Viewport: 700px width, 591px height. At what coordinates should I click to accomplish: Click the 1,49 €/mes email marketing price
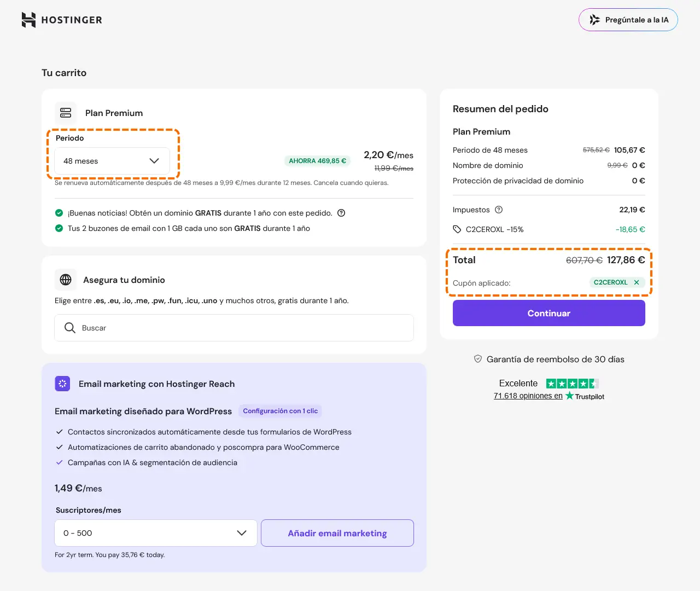[x=78, y=488]
